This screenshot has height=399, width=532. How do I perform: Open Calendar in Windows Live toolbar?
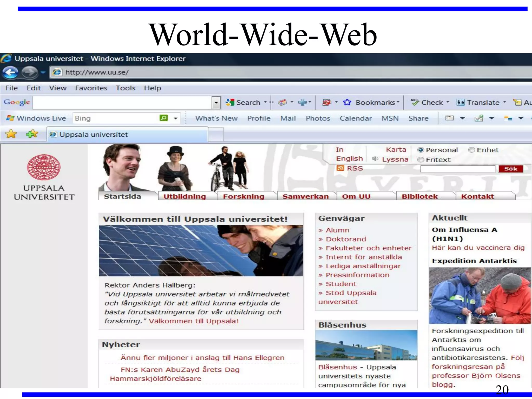[356, 118]
